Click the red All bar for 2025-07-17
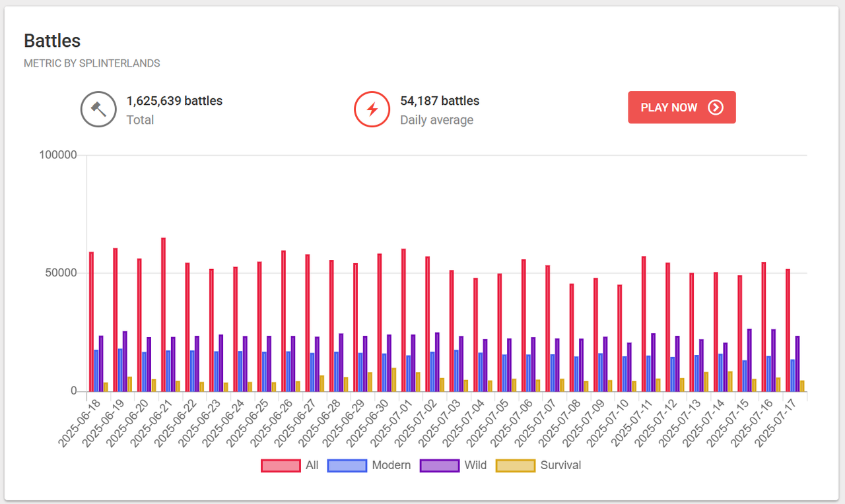This screenshot has height=504, width=845. (788, 330)
